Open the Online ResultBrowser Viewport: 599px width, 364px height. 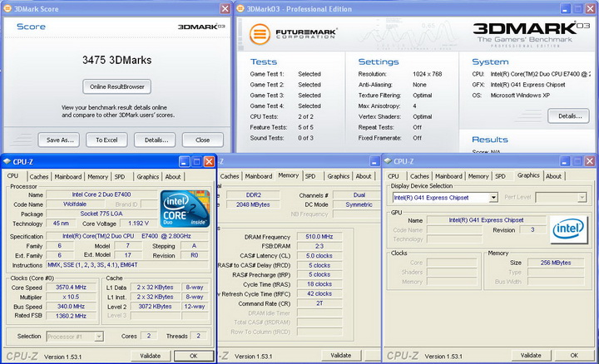point(117,86)
